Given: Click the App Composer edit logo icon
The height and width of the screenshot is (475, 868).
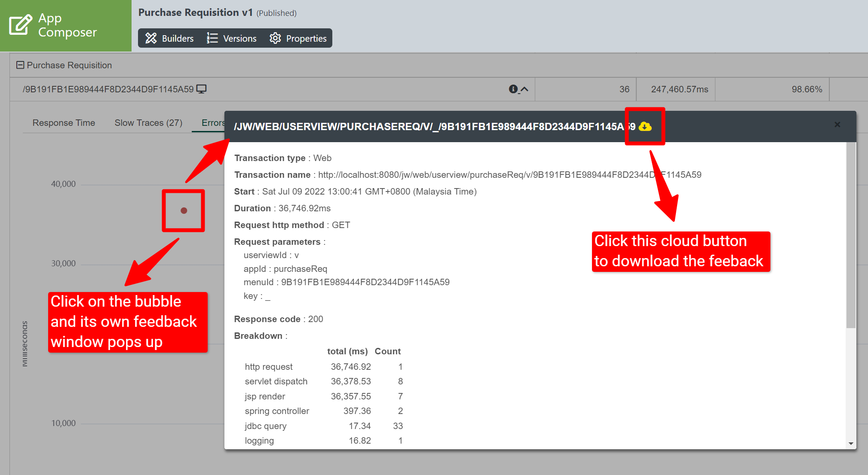Looking at the screenshot, I should pos(21,24).
